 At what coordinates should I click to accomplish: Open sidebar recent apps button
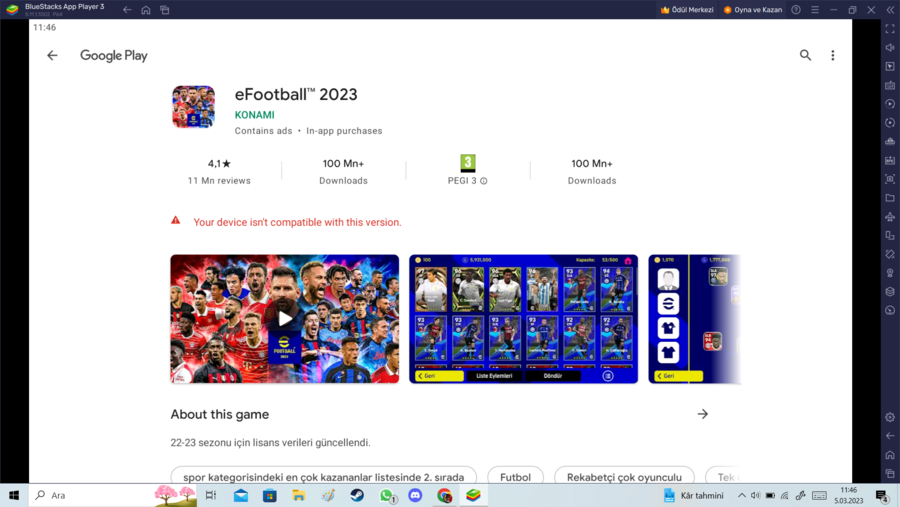coord(890,474)
